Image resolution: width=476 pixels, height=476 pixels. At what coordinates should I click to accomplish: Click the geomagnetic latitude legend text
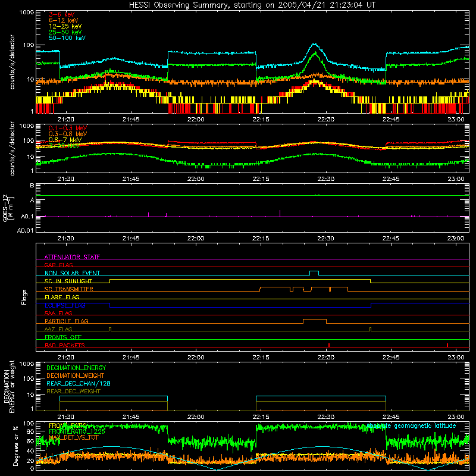point(411,425)
